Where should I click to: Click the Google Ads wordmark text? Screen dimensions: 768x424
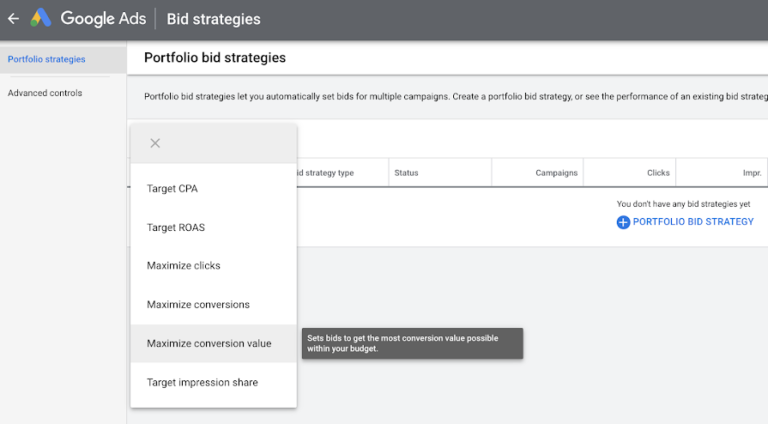(x=103, y=19)
